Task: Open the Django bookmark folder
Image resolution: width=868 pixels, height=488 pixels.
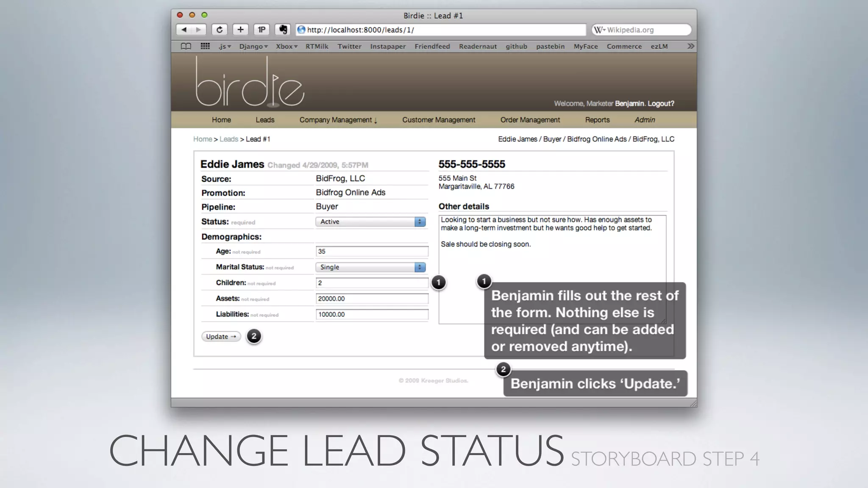Action: click(253, 47)
